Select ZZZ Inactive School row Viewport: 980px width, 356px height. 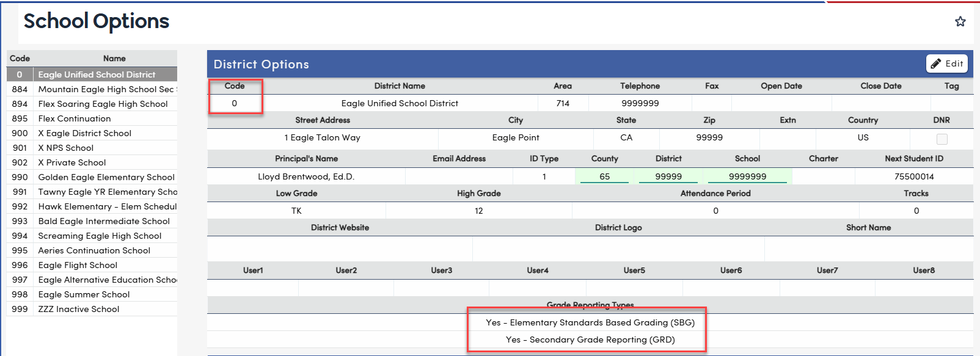pyautogui.click(x=92, y=309)
